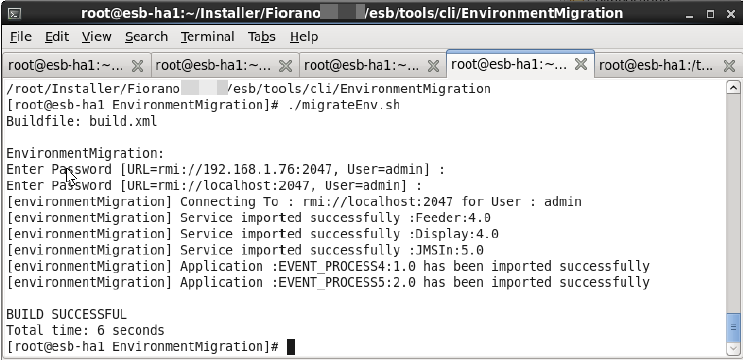Click the scrollbar up arrow
Image resolution: width=745 pixels, height=360 pixels.
[733, 87]
